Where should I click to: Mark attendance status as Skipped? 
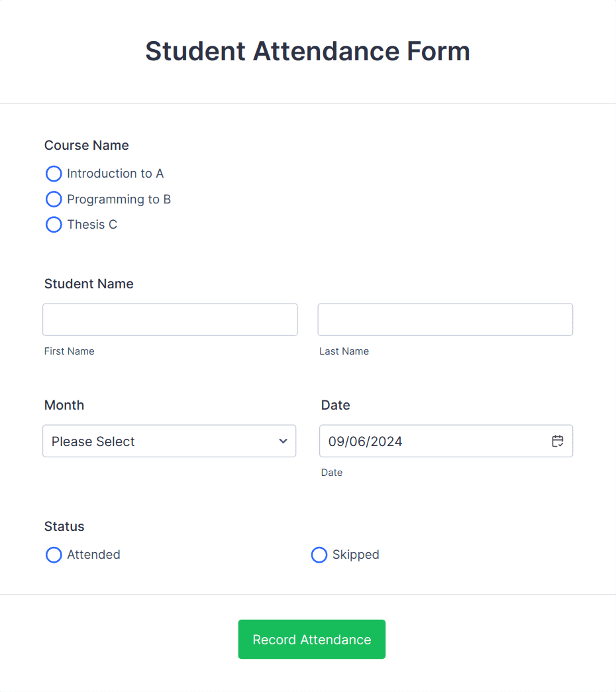click(x=319, y=555)
